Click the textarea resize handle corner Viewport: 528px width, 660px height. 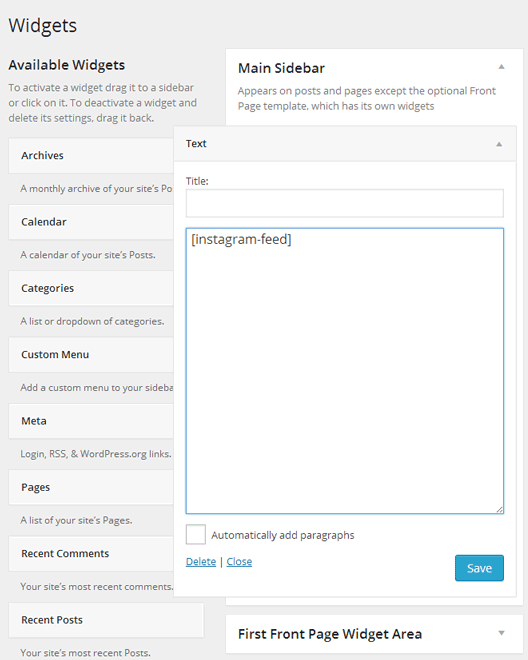coord(499,509)
